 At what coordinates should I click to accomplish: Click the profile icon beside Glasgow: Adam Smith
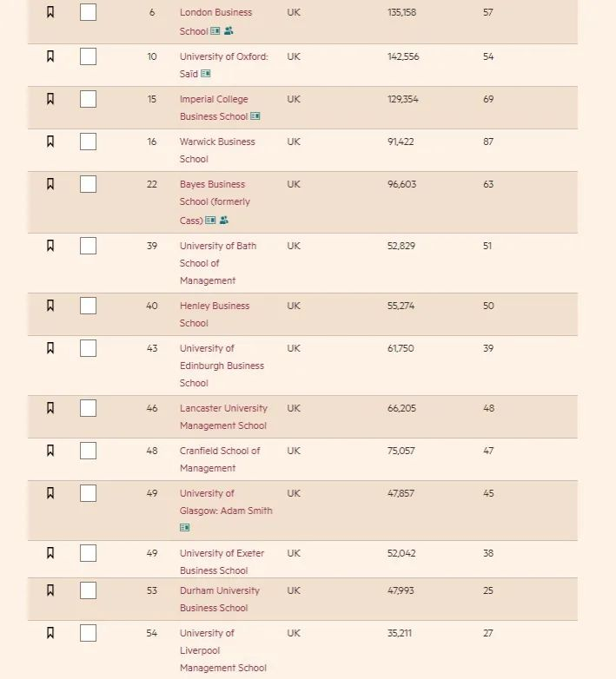(x=185, y=527)
